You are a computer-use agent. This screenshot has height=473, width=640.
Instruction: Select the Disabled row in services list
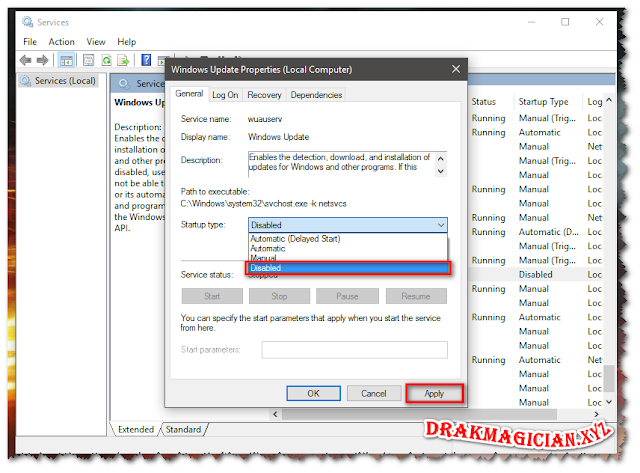[536, 275]
